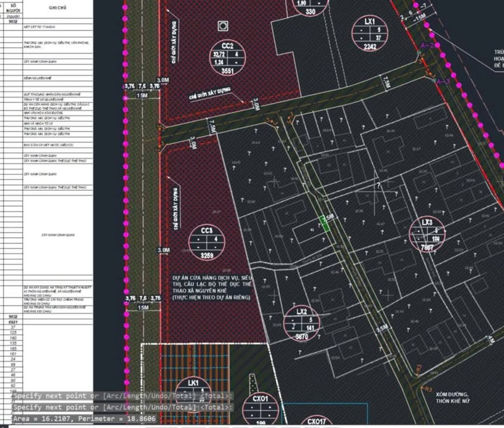Click the 9032 cell under SỐ NGƯỜI header
Image resolution: width=504 pixels, height=428 pixels.
click(x=11, y=20)
